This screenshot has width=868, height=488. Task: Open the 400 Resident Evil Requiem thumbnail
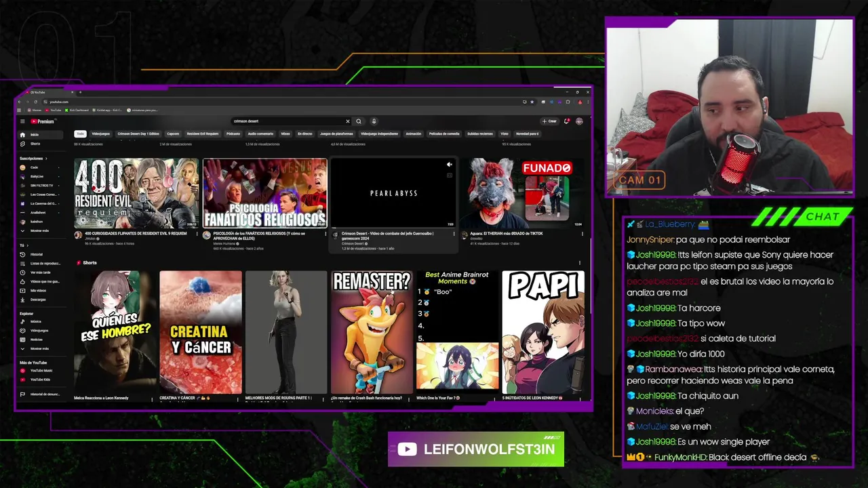click(136, 193)
